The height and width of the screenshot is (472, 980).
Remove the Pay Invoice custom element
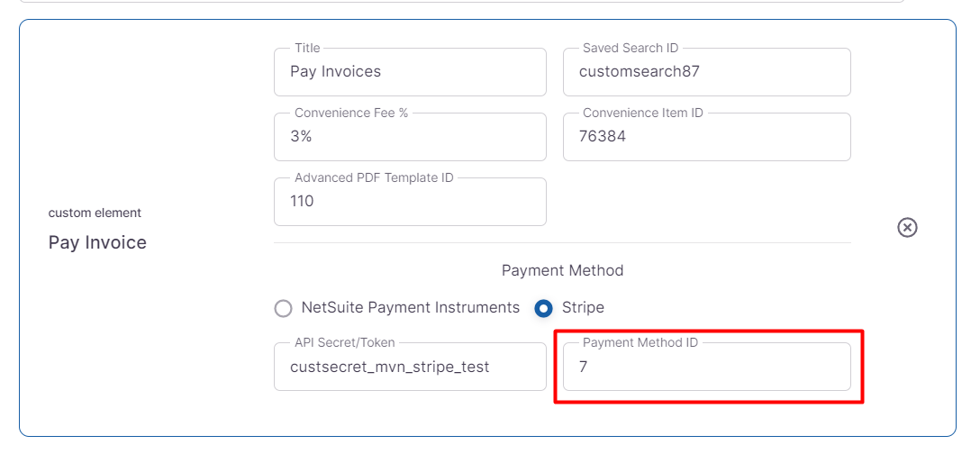coord(907,227)
